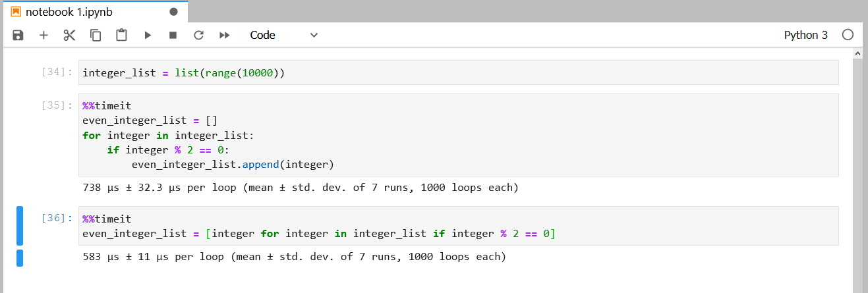
Task: Run the selected cell with the play icon
Action: coord(148,35)
